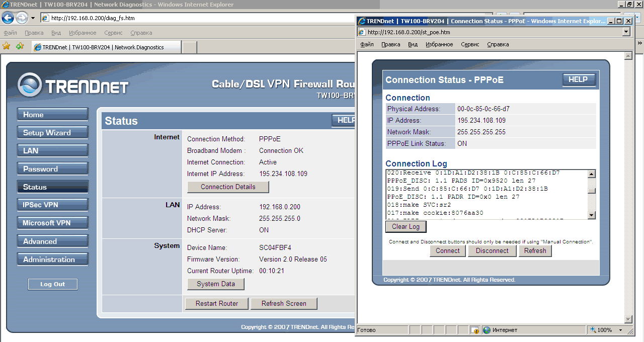This screenshot has height=342, width=644.
Task: Click the zoom magnifier icon
Action: 593,330
